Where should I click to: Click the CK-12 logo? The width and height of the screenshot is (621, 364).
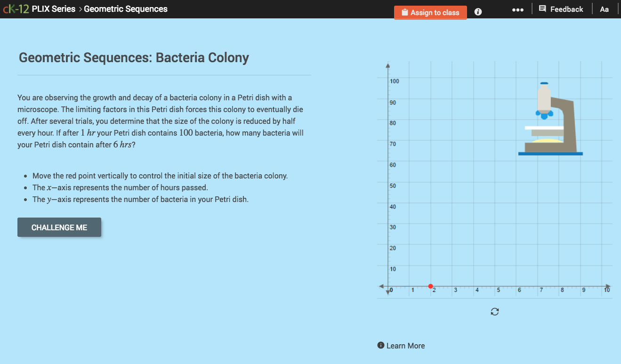[x=16, y=8]
